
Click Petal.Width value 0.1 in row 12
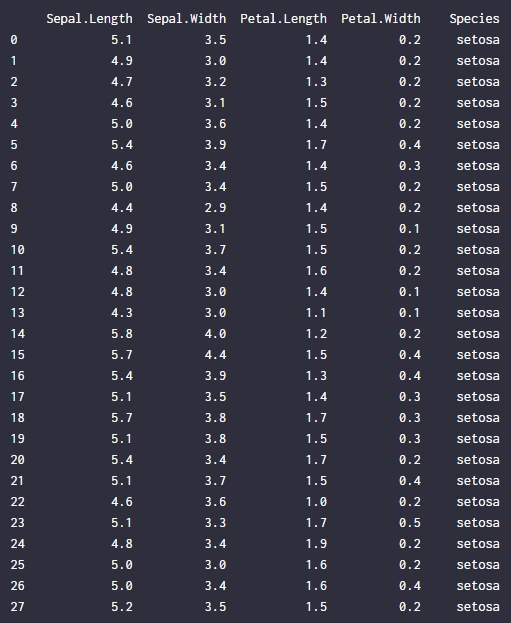(410, 292)
